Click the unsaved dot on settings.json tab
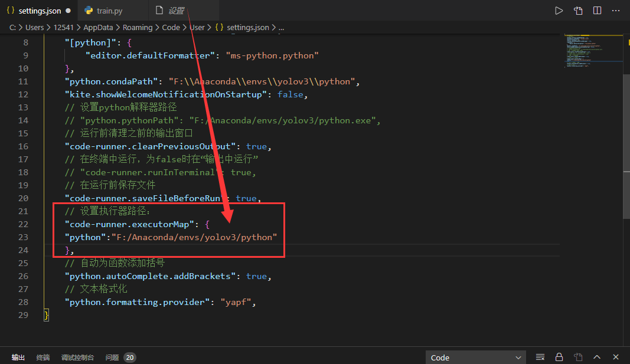The image size is (630, 364). [68, 11]
